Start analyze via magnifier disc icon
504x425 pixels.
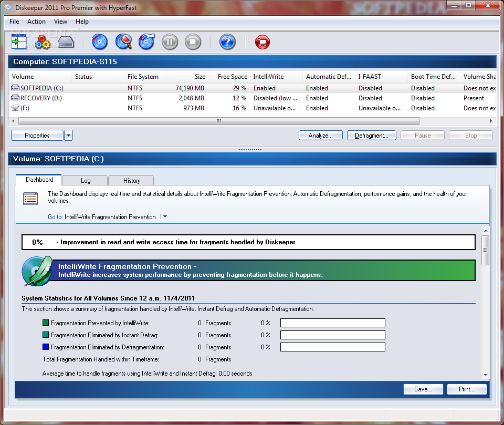point(123,42)
